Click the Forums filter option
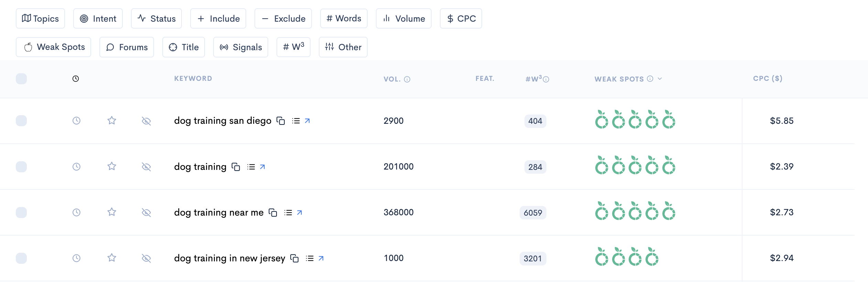Viewport: 868px width, 282px height. [127, 47]
